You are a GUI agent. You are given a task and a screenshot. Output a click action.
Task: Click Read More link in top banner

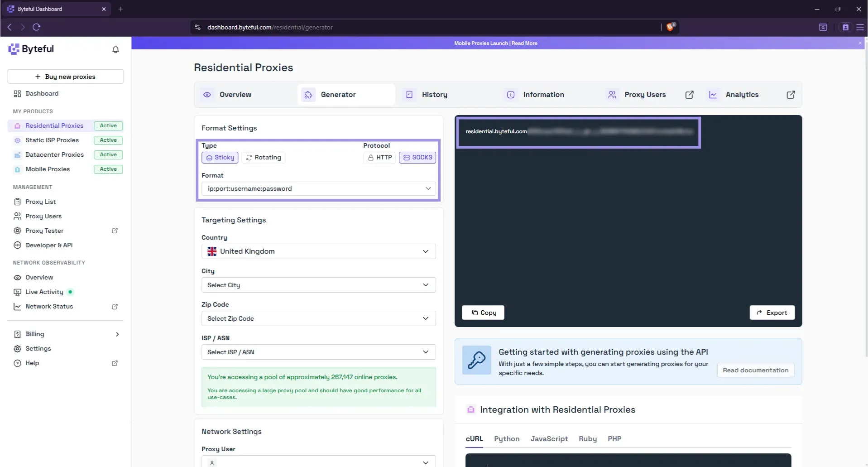[x=524, y=43]
